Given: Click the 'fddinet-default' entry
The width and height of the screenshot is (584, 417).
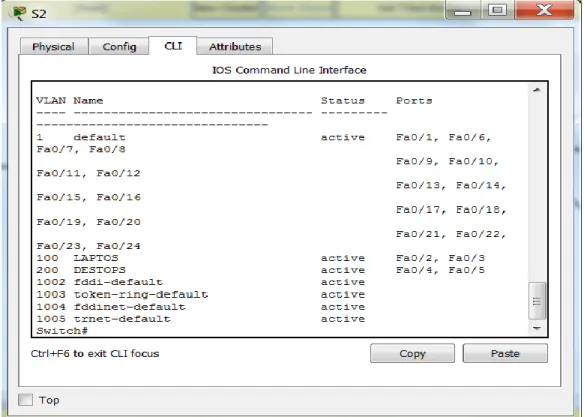Looking at the screenshot, I should click(129, 306).
